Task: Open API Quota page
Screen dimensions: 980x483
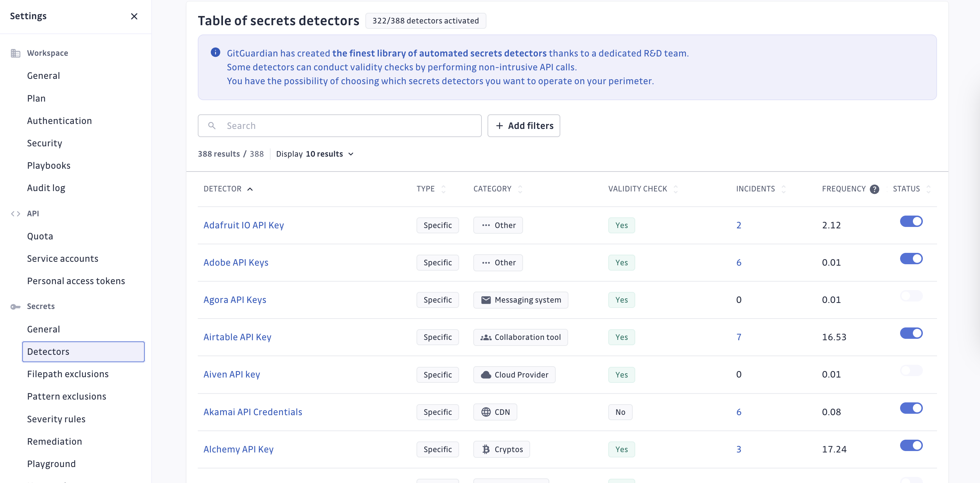Action: coord(40,237)
